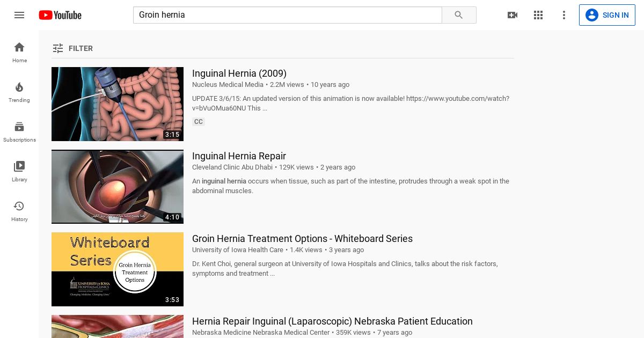Focus the search box containing Groin hernia
The width and height of the screenshot is (644, 338).
[288, 15]
